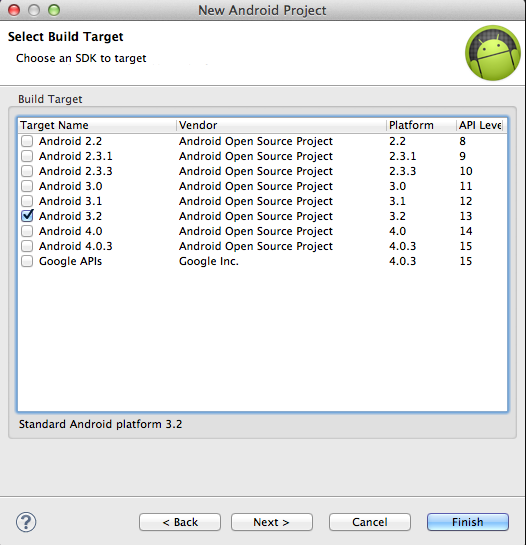Minimize the dialog using yellow button
Image resolution: width=526 pixels, height=545 pixels.
(x=34, y=10)
